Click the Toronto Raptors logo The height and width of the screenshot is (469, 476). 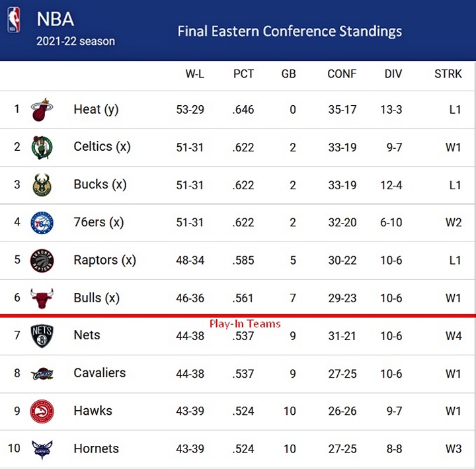(42, 260)
